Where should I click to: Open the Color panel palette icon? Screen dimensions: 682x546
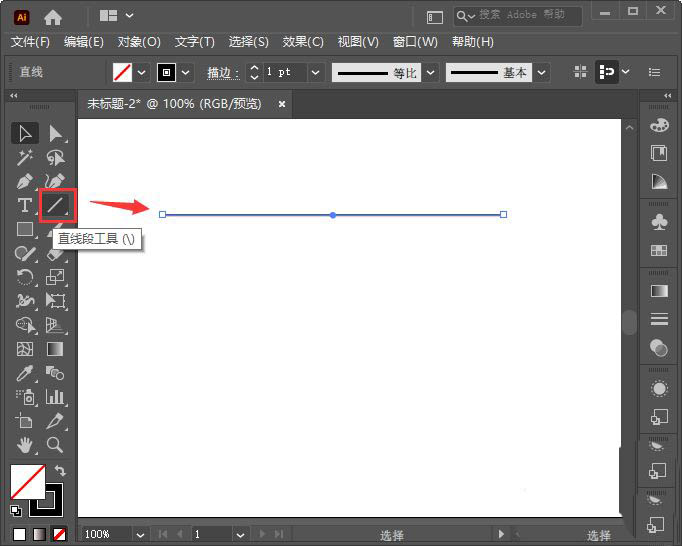pyautogui.click(x=659, y=126)
